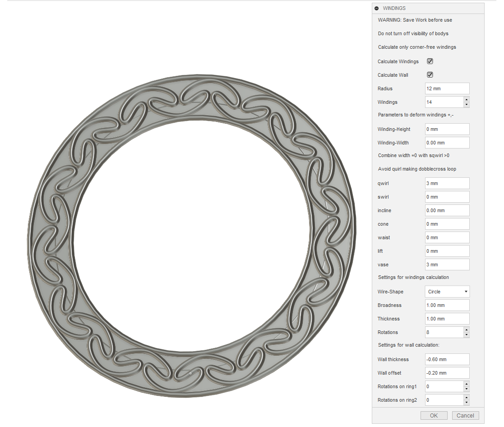Toggle the Calculate Windings checkbox
504x427 pixels.
(430, 61)
